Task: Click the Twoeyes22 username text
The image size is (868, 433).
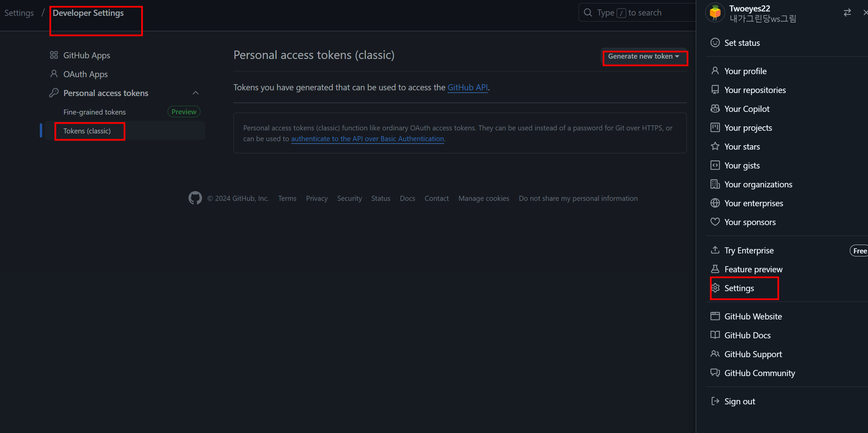Action: [x=750, y=8]
